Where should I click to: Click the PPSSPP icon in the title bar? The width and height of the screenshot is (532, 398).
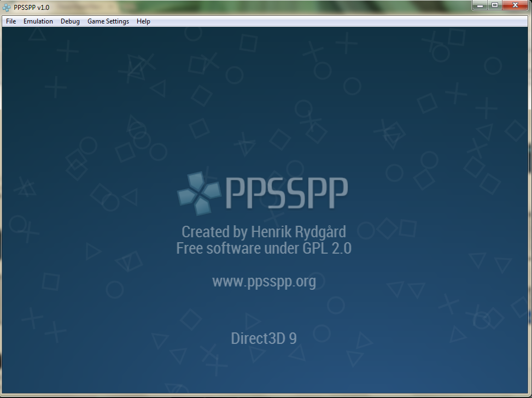(7, 7)
